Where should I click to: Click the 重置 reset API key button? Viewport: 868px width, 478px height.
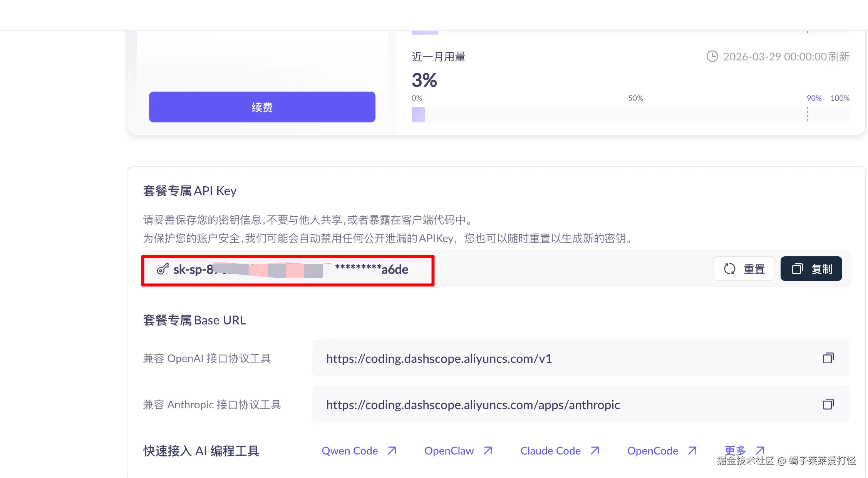pos(744,269)
